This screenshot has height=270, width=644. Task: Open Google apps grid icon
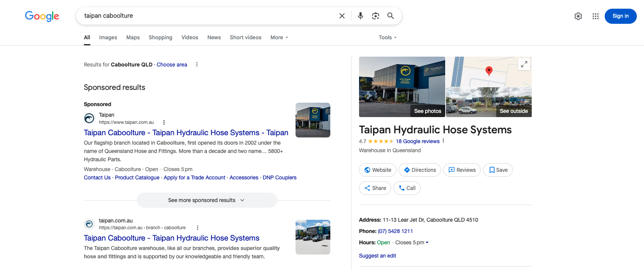596,16
